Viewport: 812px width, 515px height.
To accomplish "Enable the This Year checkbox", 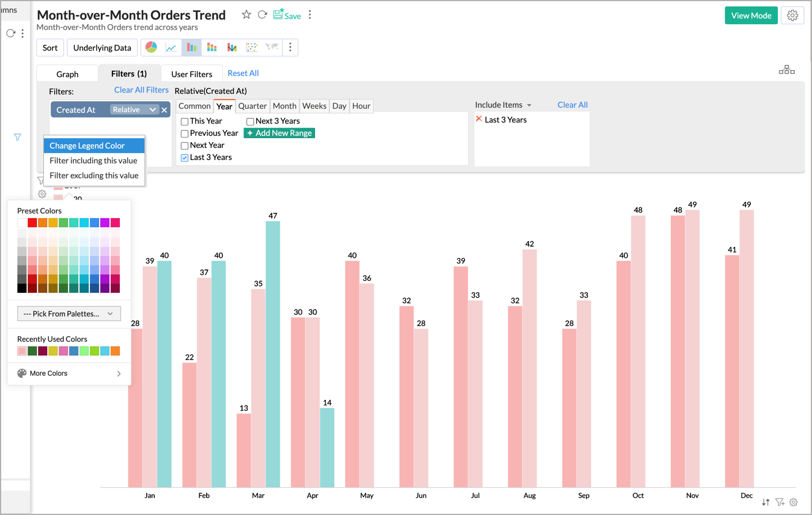I will pos(185,121).
